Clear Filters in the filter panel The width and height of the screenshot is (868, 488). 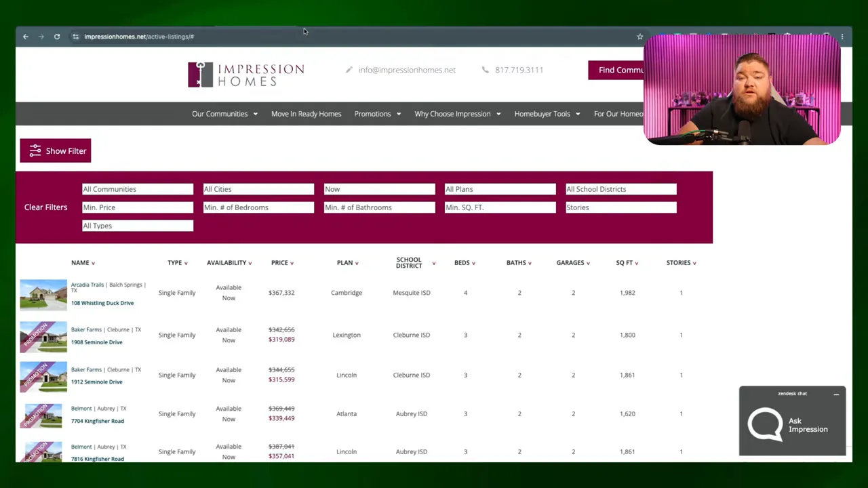[x=46, y=207]
